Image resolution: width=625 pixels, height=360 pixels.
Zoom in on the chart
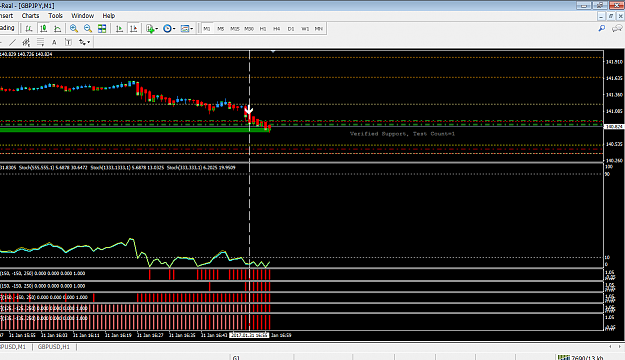(x=74, y=28)
